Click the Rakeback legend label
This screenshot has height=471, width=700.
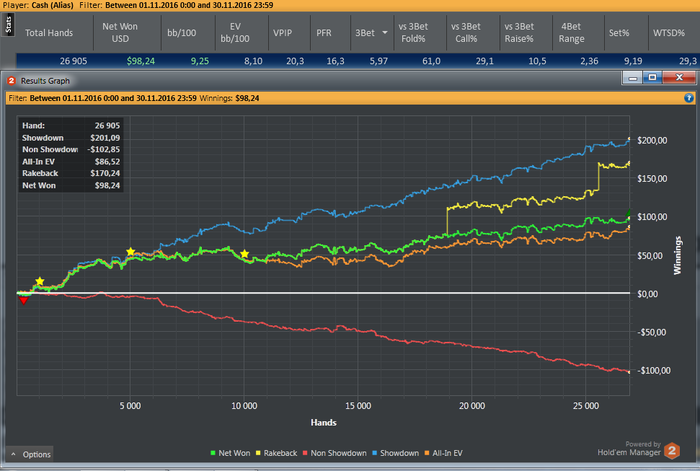click(280, 453)
